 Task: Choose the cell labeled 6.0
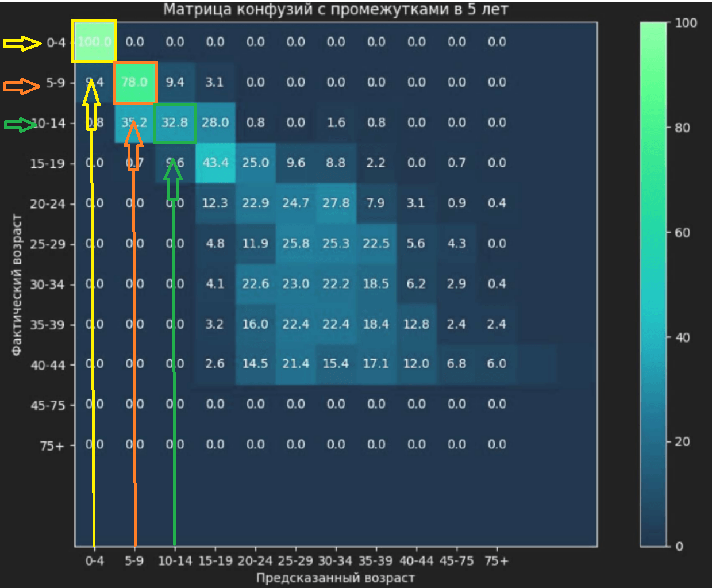coord(497,364)
